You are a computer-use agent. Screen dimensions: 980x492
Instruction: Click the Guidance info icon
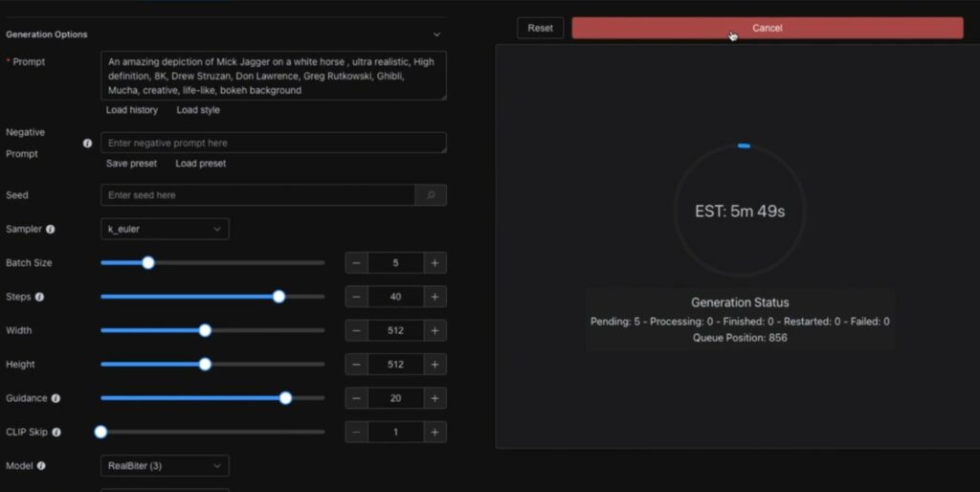click(56, 398)
